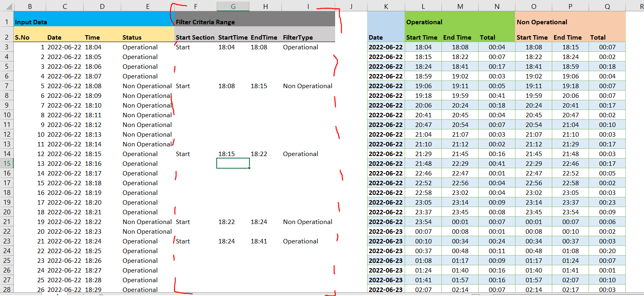This screenshot has width=644, height=296.
Task: Select column B header
Action: (x=30, y=6)
